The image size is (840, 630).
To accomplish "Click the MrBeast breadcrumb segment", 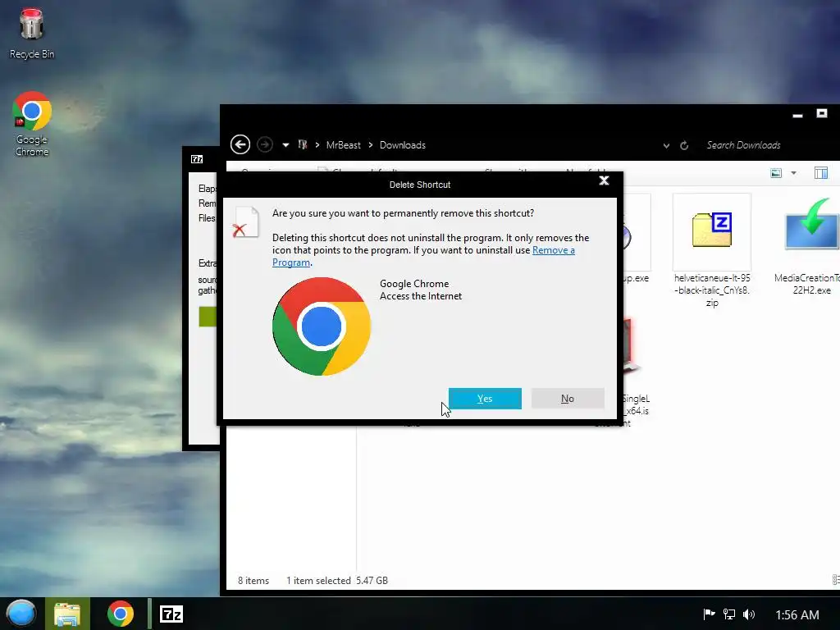I will [344, 145].
